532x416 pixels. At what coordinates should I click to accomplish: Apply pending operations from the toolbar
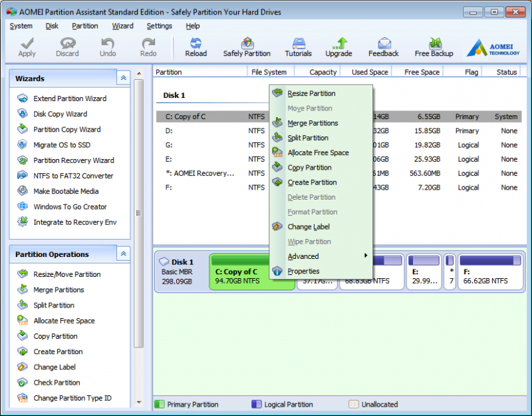coord(26,47)
